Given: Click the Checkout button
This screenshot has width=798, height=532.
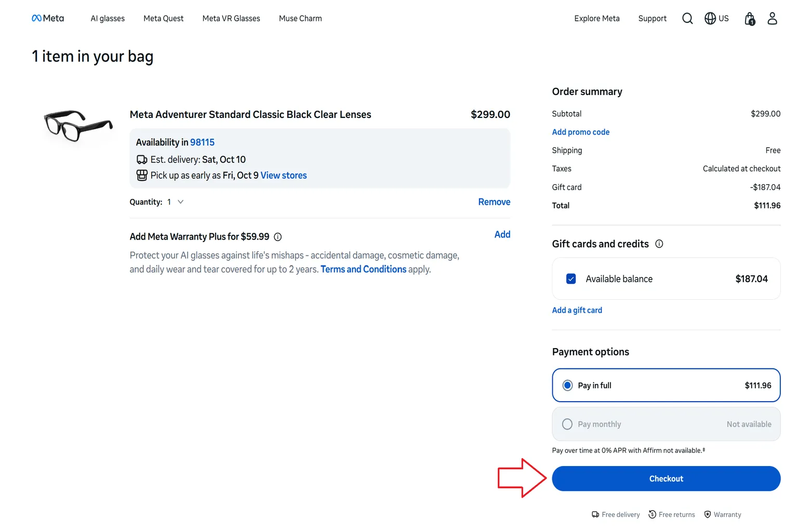Looking at the screenshot, I should pyautogui.click(x=666, y=478).
